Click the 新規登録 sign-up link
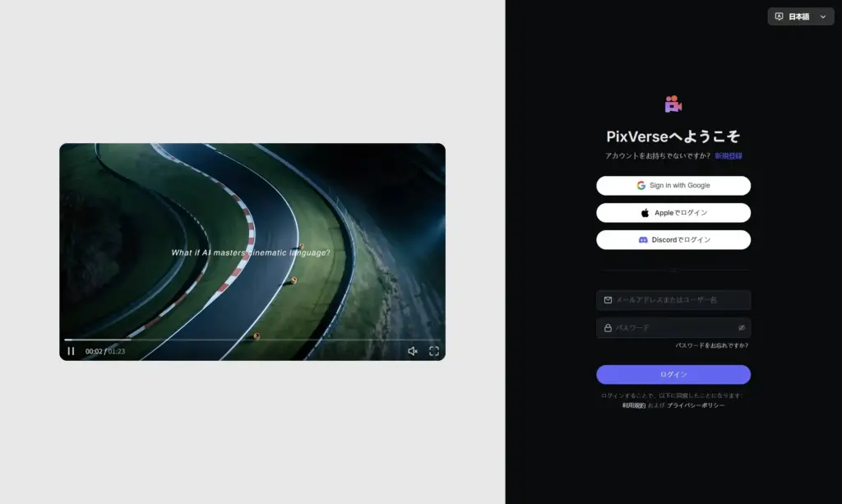Image resolution: width=842 pixels, height=504 pixels. pyautogui.click(x=729, y=155)
